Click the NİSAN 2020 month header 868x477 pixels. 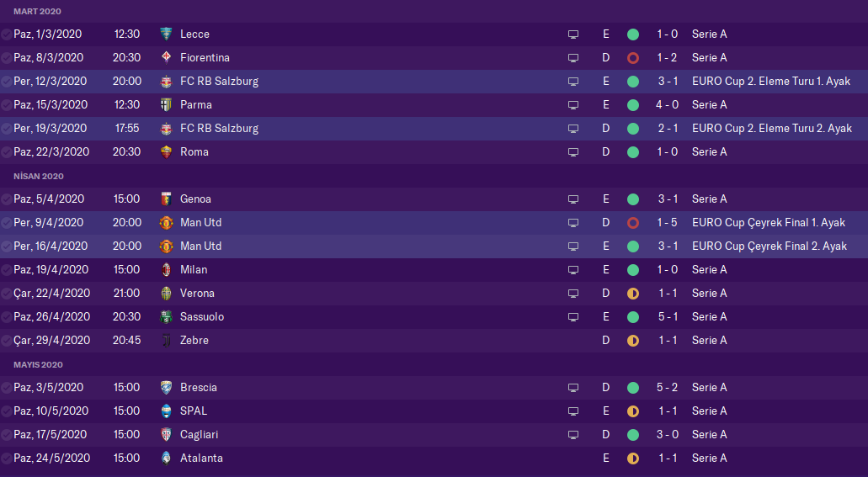click(x=38, y=177)
